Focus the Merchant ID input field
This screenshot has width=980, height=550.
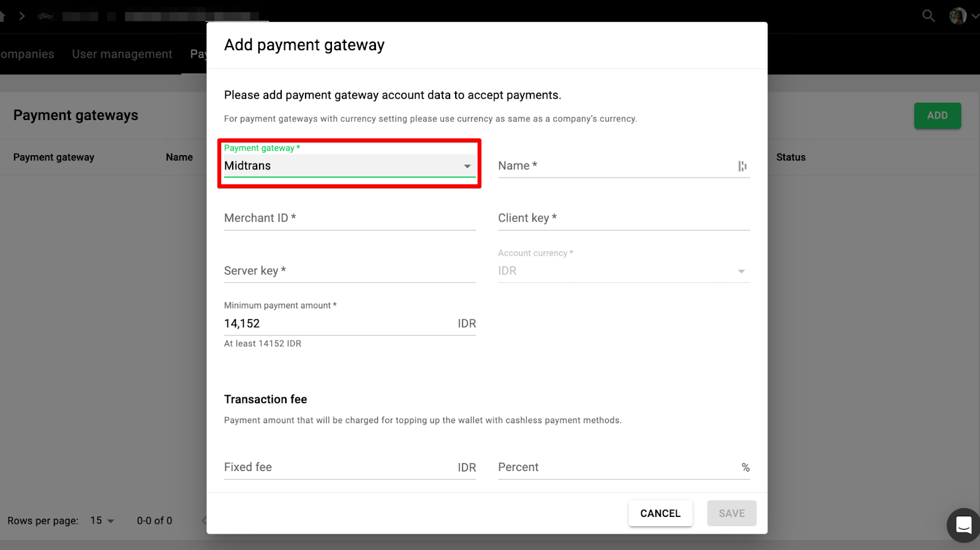(349, 219)
